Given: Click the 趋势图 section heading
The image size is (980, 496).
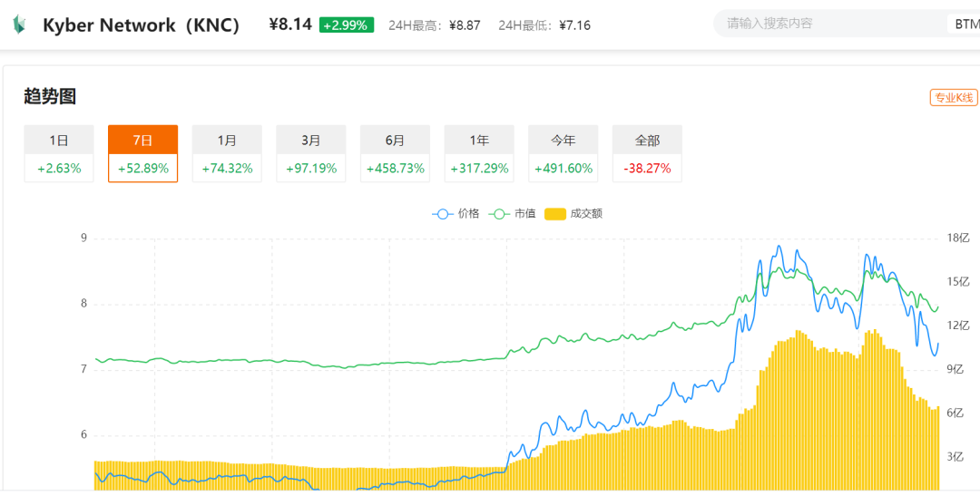Looking at the screenshot, I should pyautogui.click(x=50, y=97).
